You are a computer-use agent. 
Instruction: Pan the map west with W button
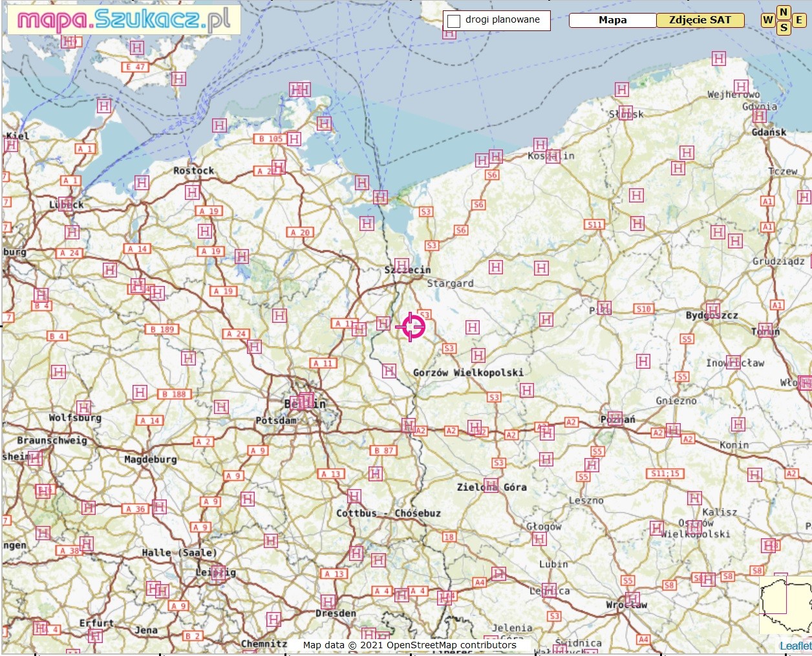(767, 20)
